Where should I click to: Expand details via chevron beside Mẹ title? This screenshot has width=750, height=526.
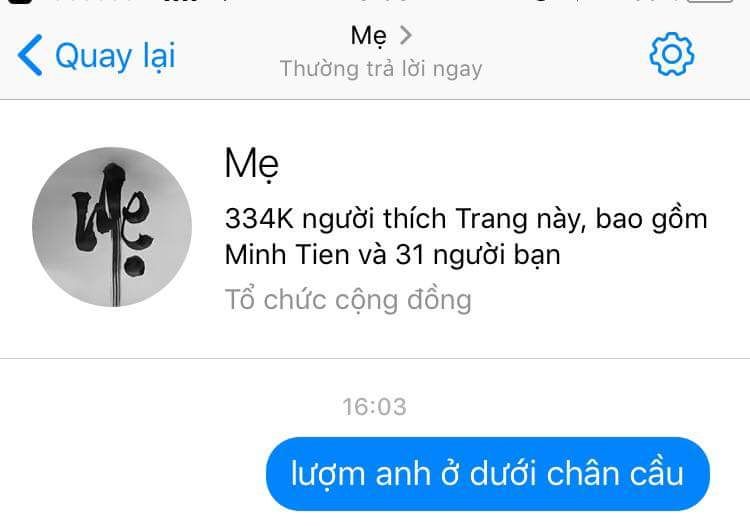coord(406,35)
